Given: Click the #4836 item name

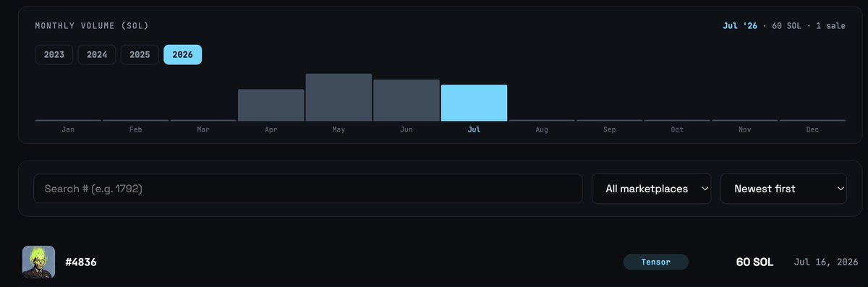Looking at the screenshot, I should click(x=81, y=262).
